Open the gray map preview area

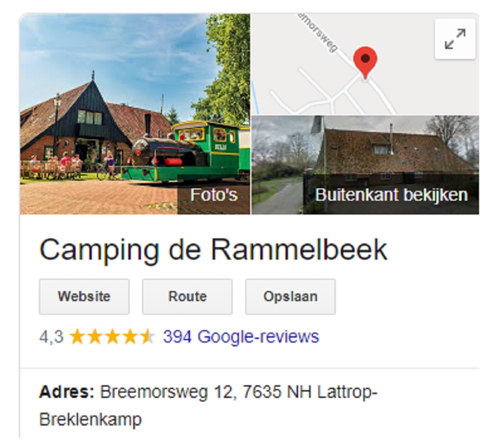click(x=365, y=64)
